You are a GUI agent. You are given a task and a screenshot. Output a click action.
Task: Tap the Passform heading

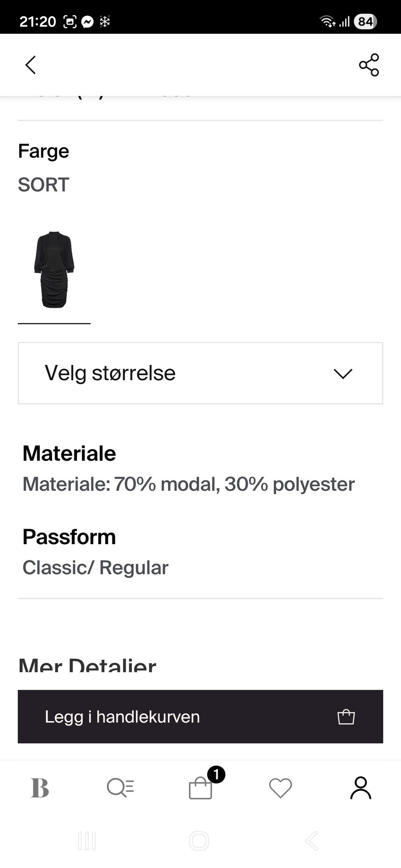point(69,537)
